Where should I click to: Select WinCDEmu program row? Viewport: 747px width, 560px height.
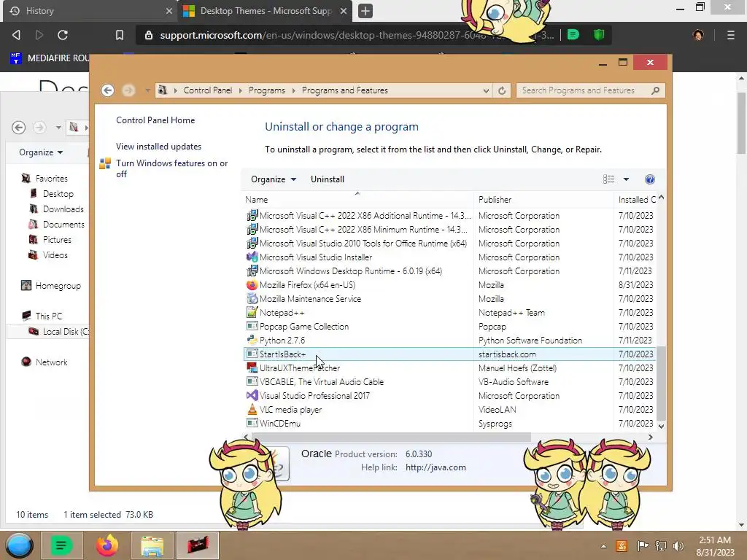point(451,424)
